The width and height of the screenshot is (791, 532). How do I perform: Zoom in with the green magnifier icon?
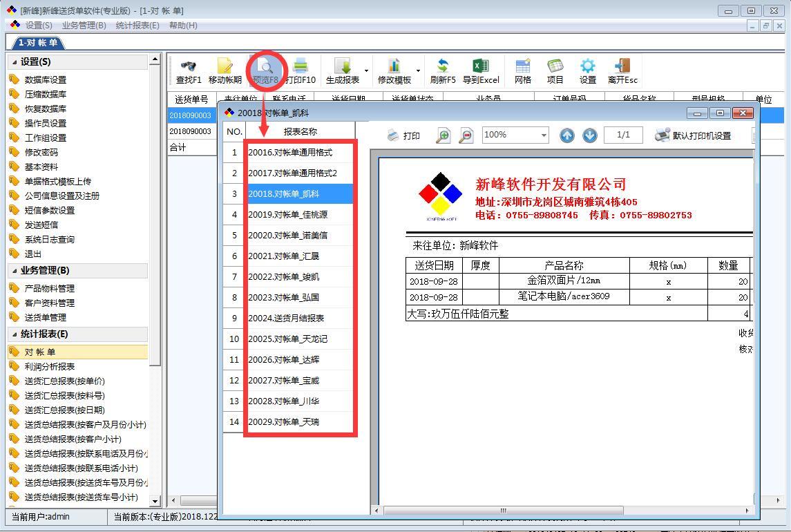coord(443,135)
